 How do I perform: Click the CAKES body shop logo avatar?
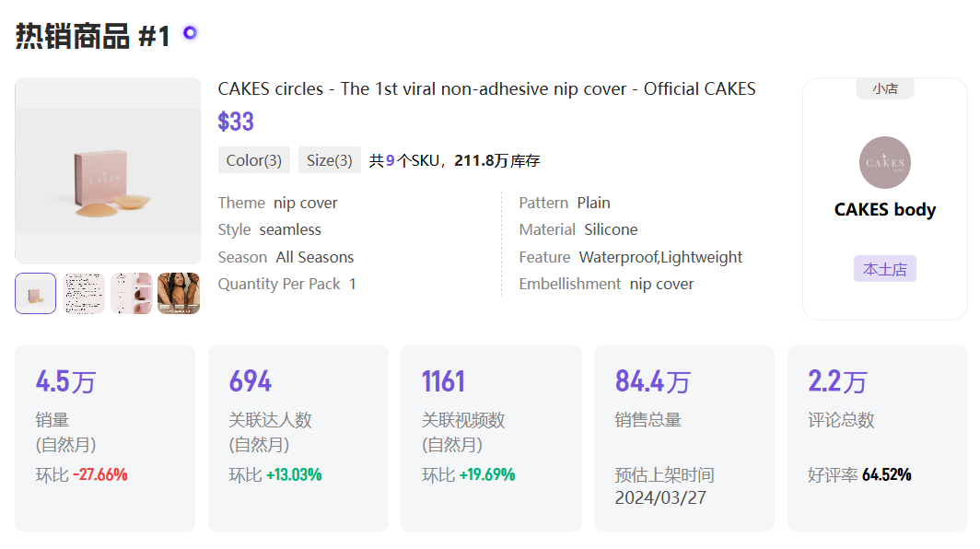885,162
